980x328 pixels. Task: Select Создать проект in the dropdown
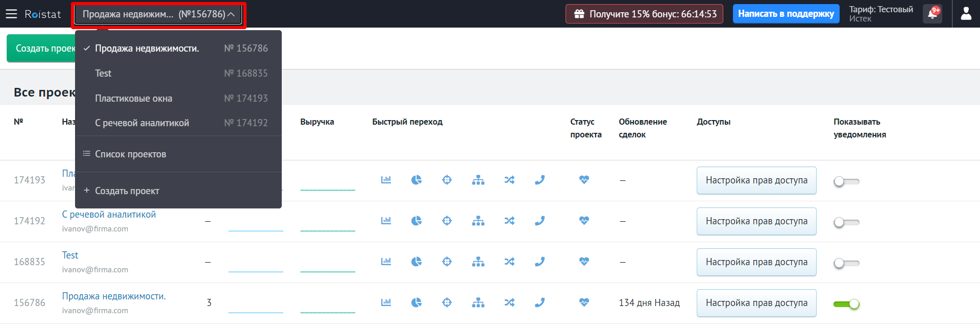127,191
